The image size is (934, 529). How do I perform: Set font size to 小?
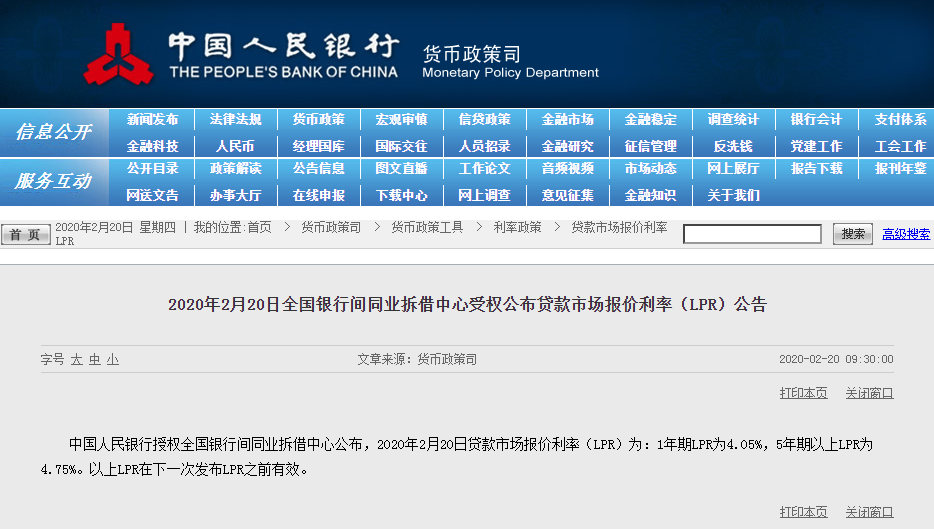point(113,359)
